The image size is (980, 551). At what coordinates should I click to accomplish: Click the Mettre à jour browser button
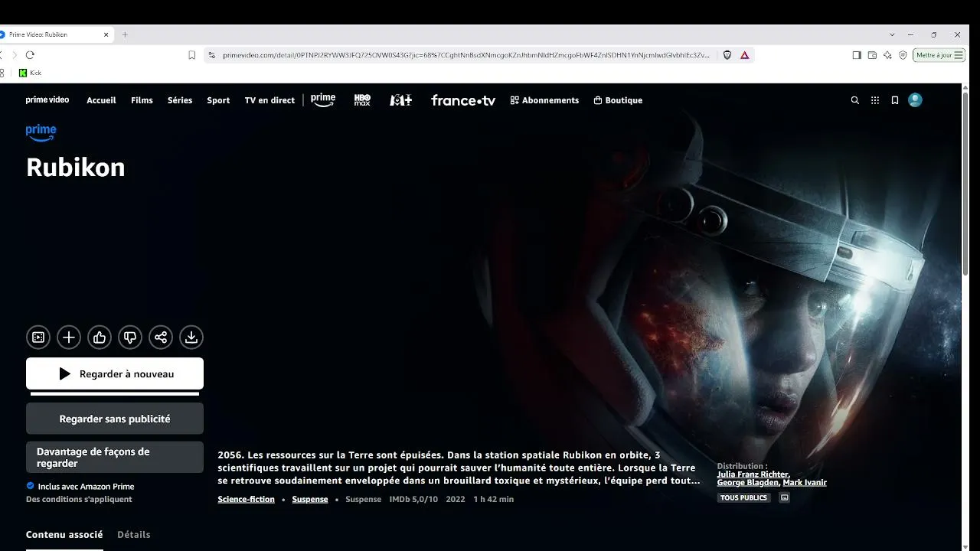[x=939, y=55]
